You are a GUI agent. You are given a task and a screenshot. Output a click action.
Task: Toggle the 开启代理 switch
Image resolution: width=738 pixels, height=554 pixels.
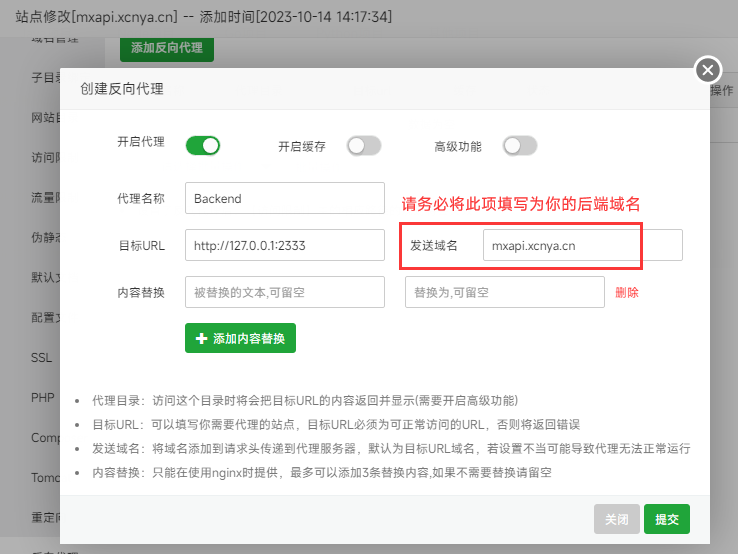pos(202,146)
